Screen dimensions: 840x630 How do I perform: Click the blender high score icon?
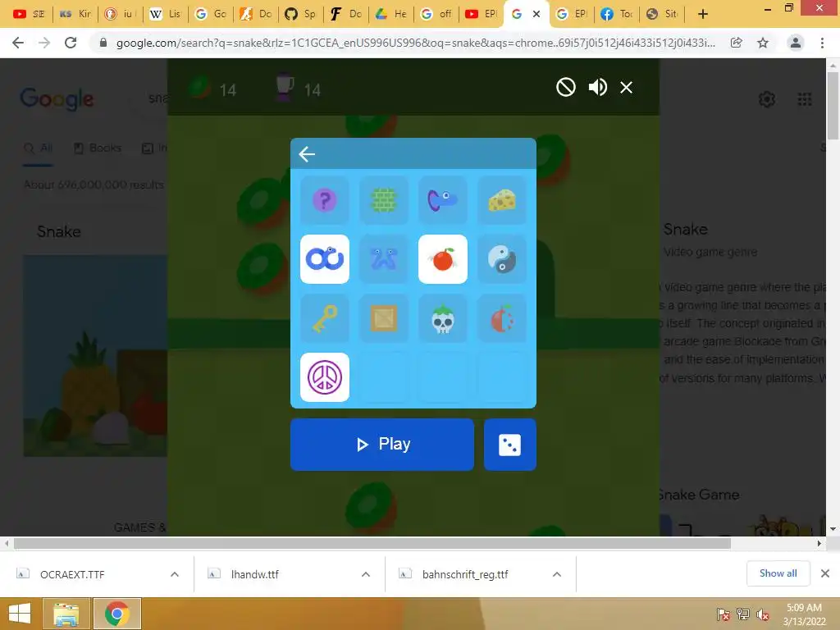click(x=285, y=88)
